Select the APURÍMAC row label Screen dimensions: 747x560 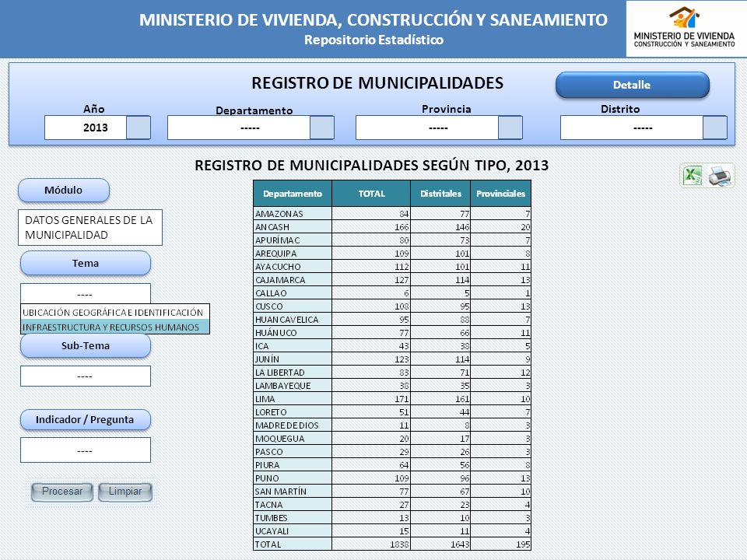point(293,240)
